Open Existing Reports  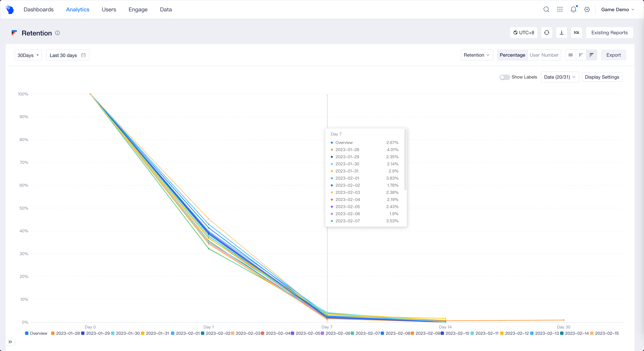(x=609, y=33)
